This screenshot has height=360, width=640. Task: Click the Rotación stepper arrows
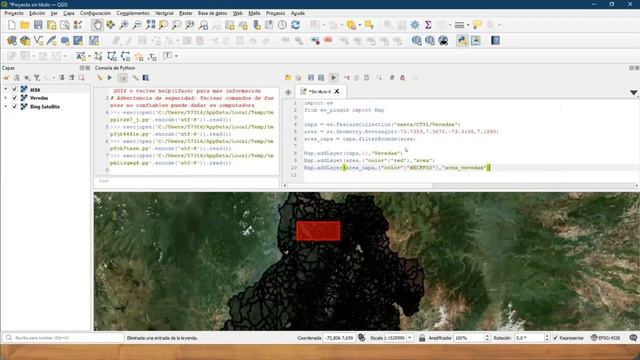click(x=547, y=338)
